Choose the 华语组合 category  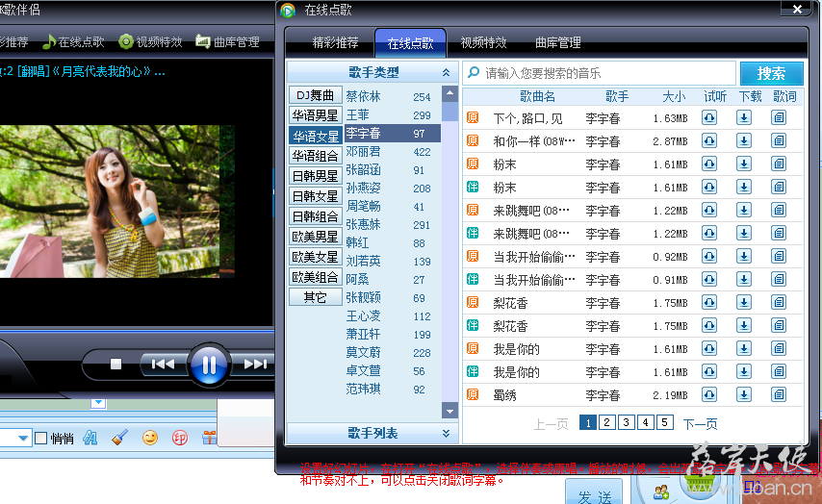click(315, 156)
